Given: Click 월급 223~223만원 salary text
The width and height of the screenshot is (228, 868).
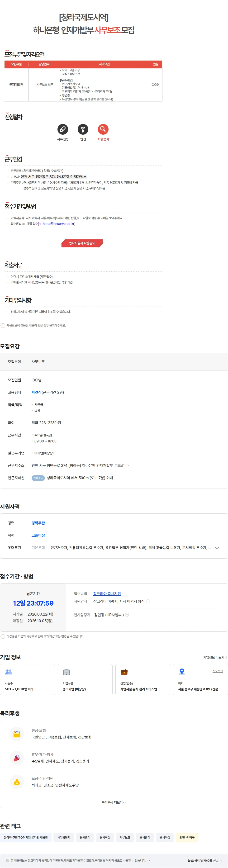Looking at the screenshot, I should [x=46, y=422].
